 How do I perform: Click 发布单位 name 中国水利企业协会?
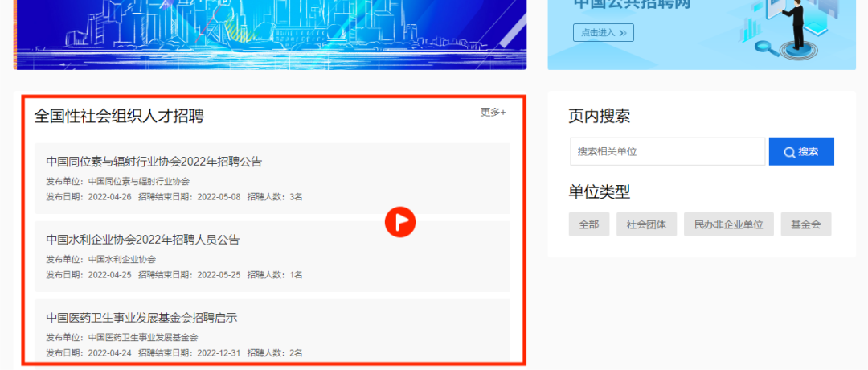[x=122, y=259]
